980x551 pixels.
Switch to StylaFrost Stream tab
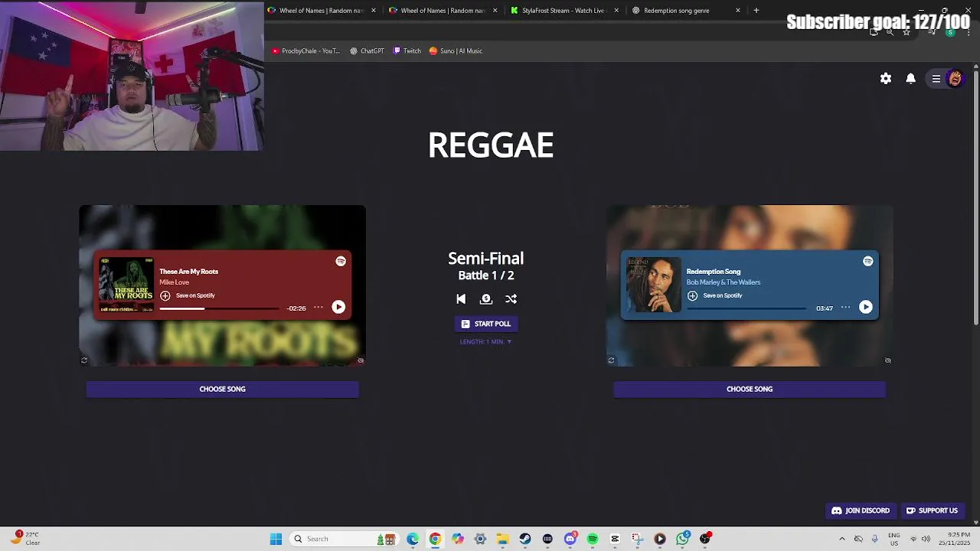[563, 11]
